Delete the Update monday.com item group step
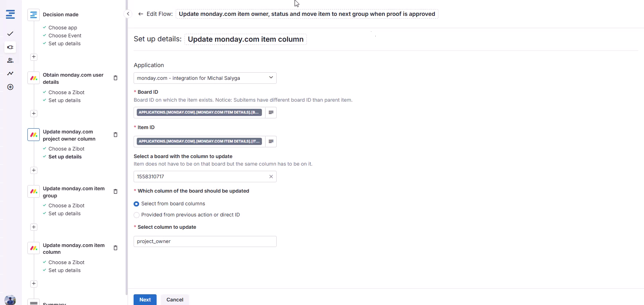The width and height of the screenshot is (644, 305). [x=116, y=191]
